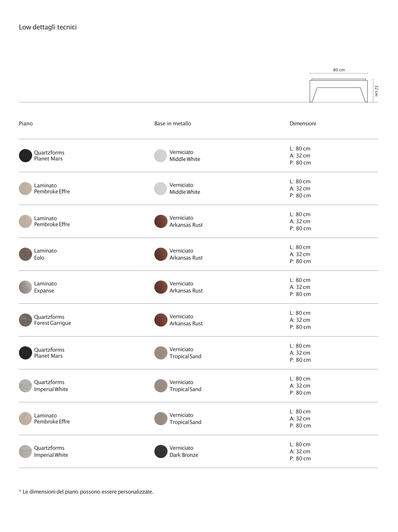Pick the Arkansas Rust swatch in the Eolo row
Viewport: 398px width, 532px height.
click(161, 254)
